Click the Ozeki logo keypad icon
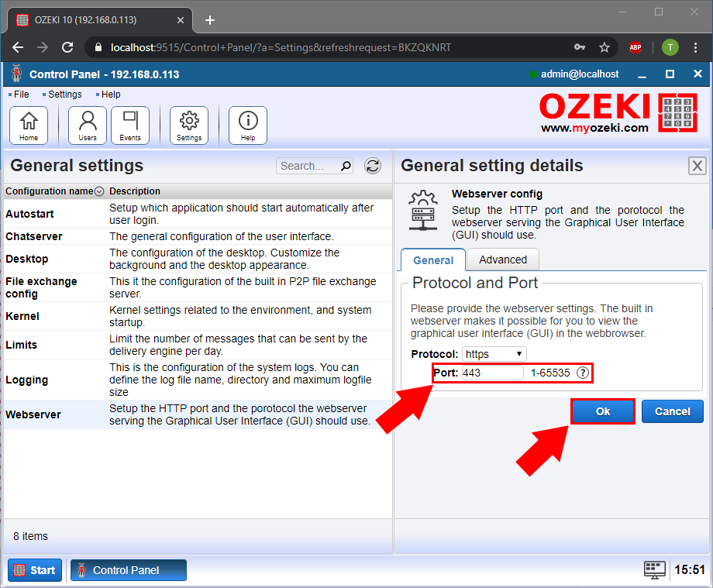The image size is (713, 588). point(677,112)
